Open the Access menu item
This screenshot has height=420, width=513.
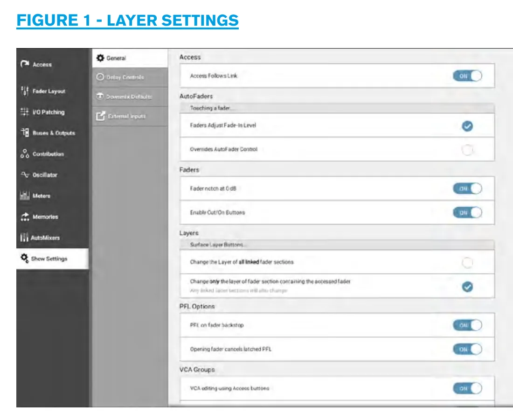pos(52,64)
